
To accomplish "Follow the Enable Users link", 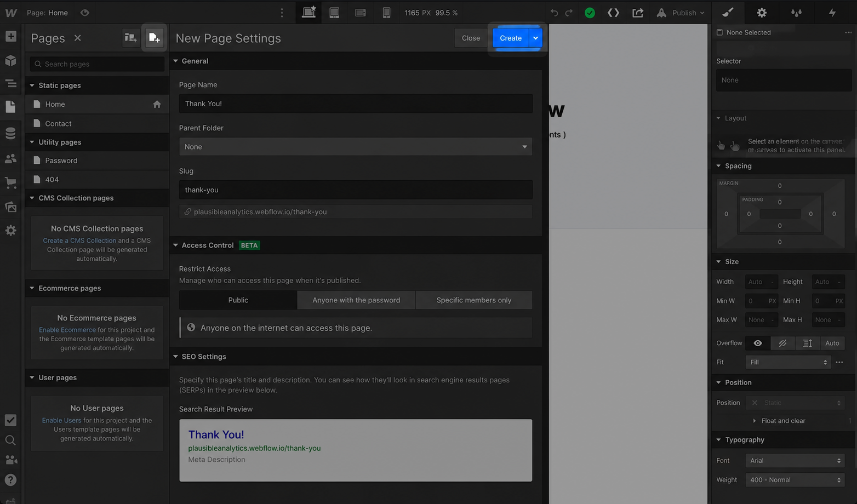I will click(61, 420).
